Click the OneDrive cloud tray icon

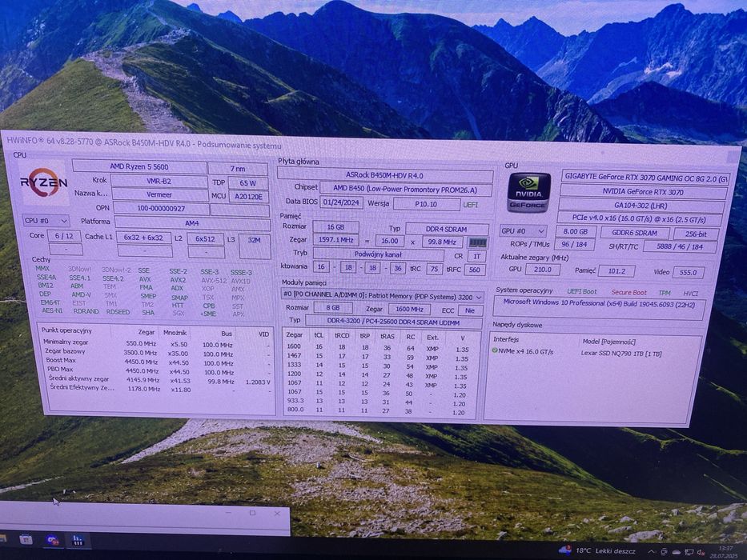coord(676,552)
